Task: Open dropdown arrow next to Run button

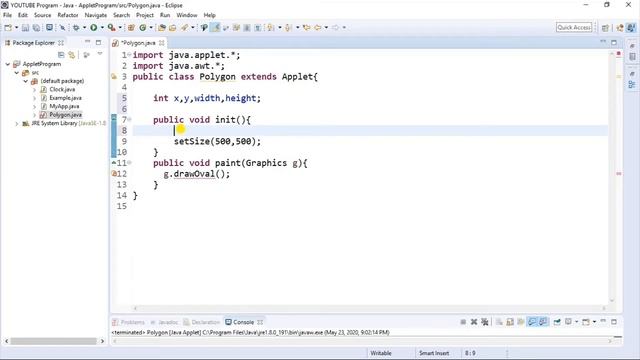Action: click(x=102, y=27)
